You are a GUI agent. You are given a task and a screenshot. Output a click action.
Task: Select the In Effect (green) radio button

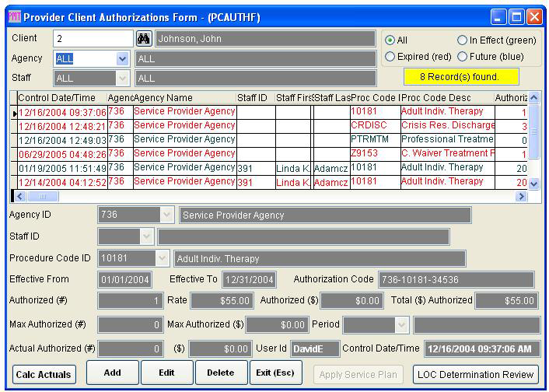point(463,40)
